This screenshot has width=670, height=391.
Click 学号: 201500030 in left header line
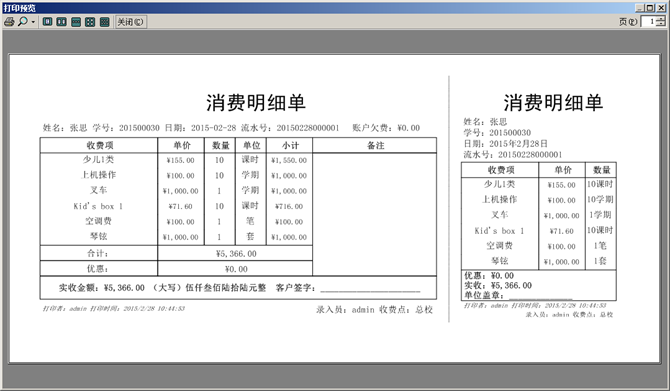(x=126, y=128)
